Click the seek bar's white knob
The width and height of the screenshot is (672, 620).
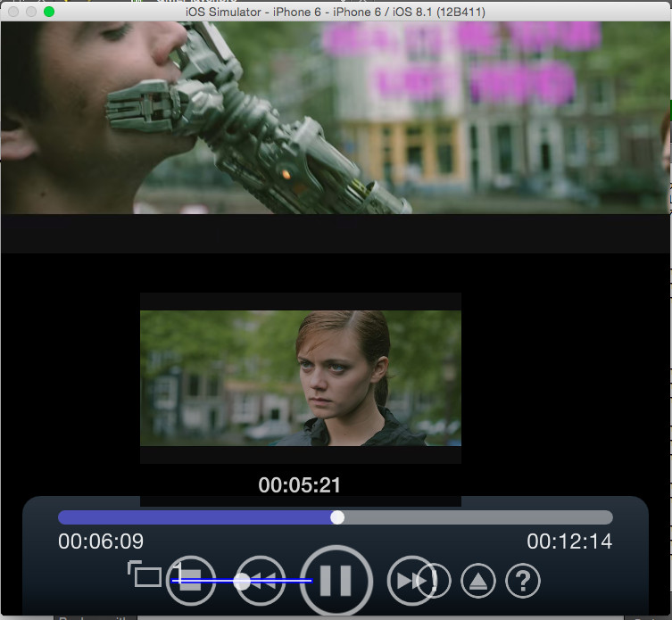(337, 517)
